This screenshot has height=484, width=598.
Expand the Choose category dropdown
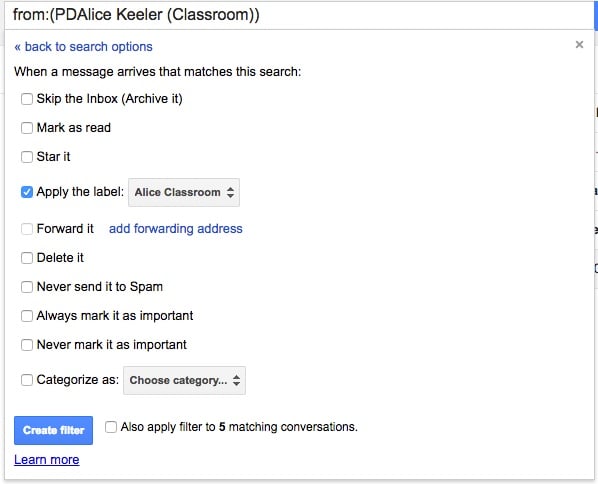(184, 380)
